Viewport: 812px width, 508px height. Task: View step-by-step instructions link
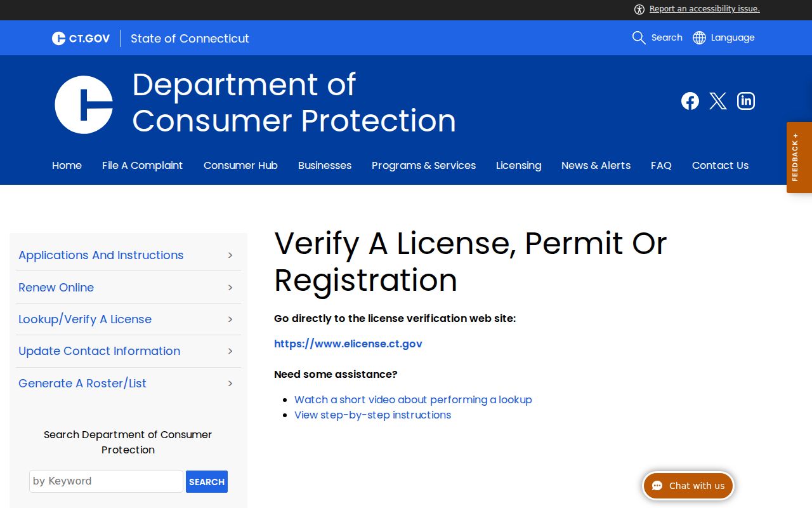point(372,415)
